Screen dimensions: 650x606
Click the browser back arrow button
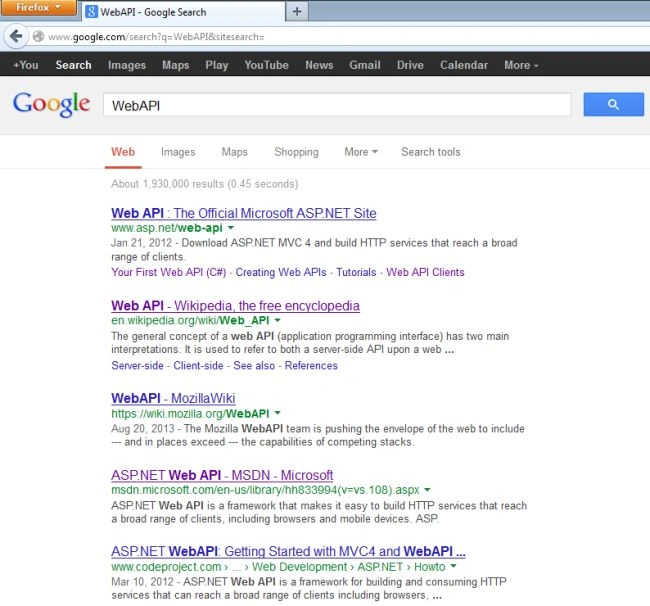point(16,36)
